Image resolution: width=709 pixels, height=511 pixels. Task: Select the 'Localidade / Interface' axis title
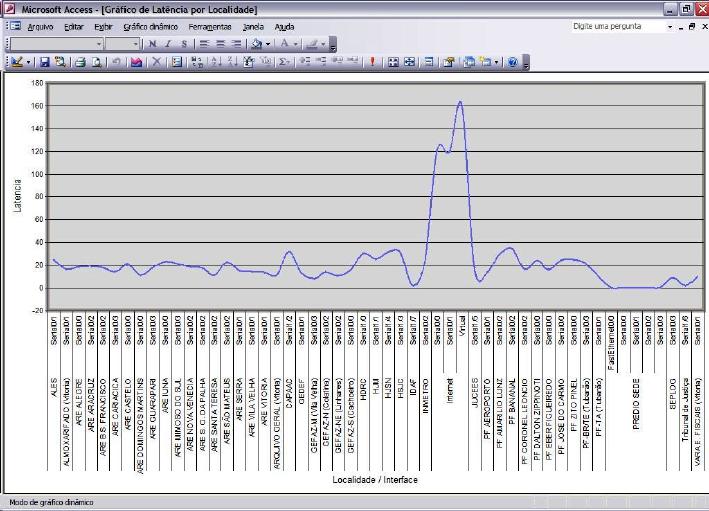[x=375, y=480]
